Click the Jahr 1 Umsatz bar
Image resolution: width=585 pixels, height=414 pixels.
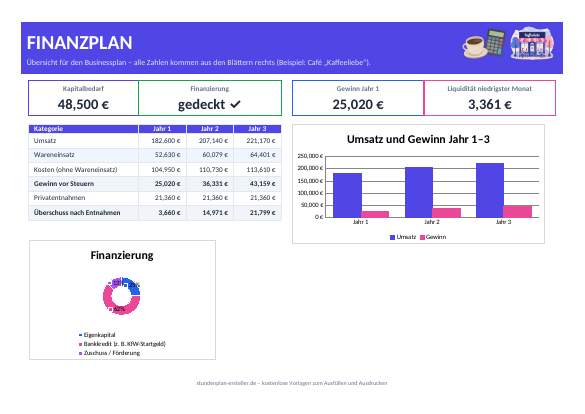point(347,195)
